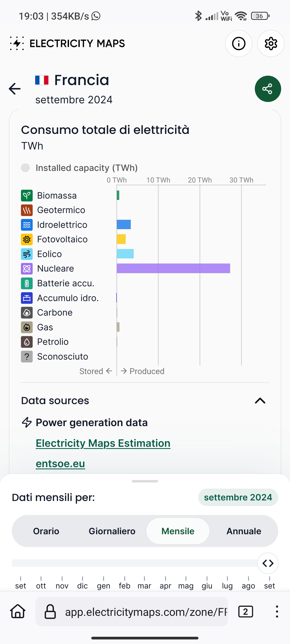Expand the time range arrows button
Viewport: 290px width, 644px height.
268,563
